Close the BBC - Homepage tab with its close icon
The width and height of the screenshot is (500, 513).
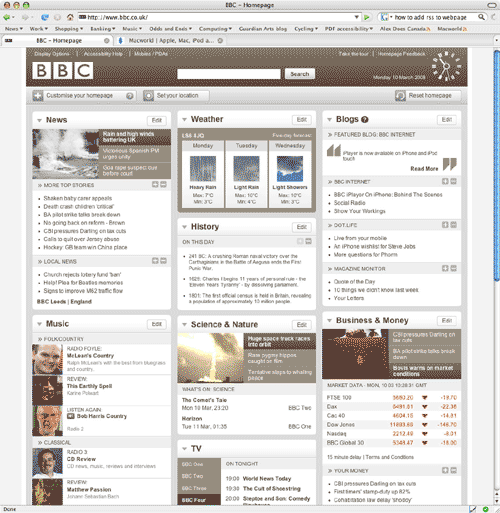pyautogui.click(x=107, y=41)
